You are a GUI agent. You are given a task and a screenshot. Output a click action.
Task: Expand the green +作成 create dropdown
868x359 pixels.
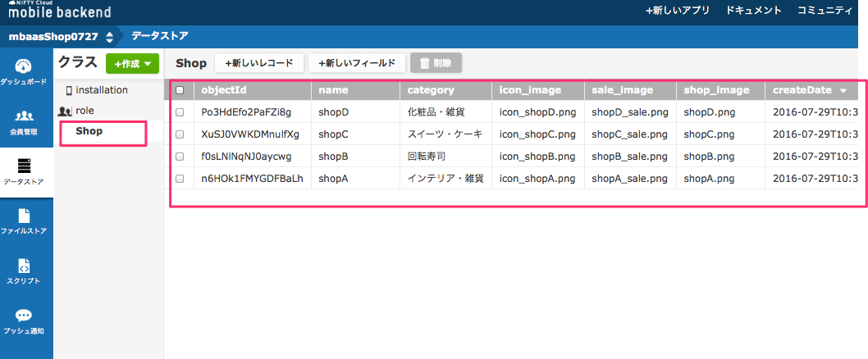point(132,63)
